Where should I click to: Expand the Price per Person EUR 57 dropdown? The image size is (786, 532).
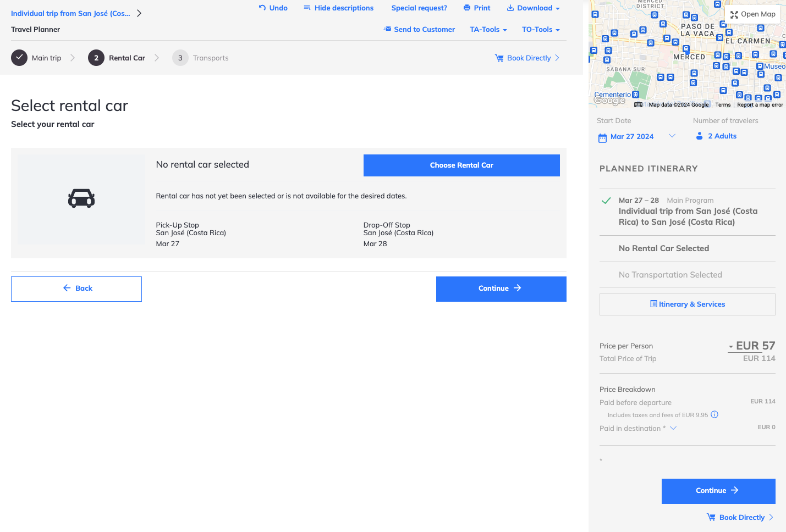pyautogui.click(x=731, y=347)
